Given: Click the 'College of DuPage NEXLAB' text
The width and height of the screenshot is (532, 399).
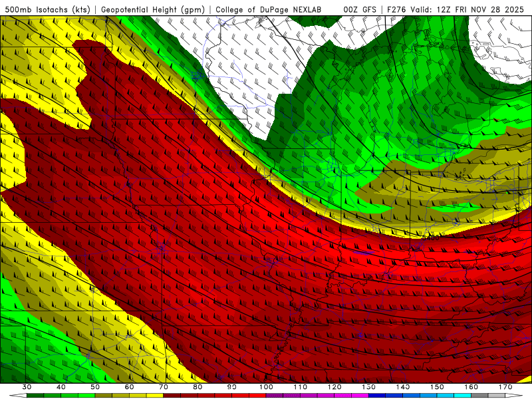Looking at the screenshot, I should [x=269, y=10].
